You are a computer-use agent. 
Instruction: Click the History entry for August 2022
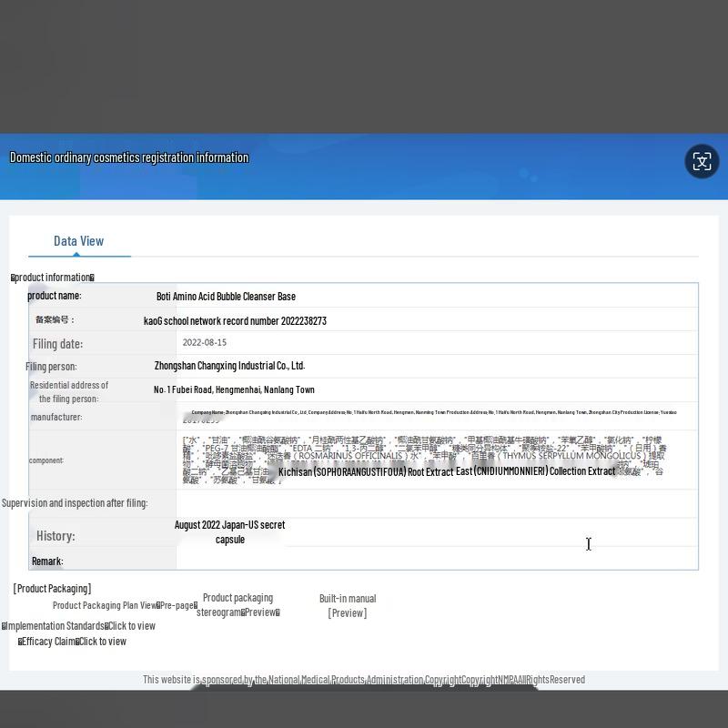pos(229,532)
